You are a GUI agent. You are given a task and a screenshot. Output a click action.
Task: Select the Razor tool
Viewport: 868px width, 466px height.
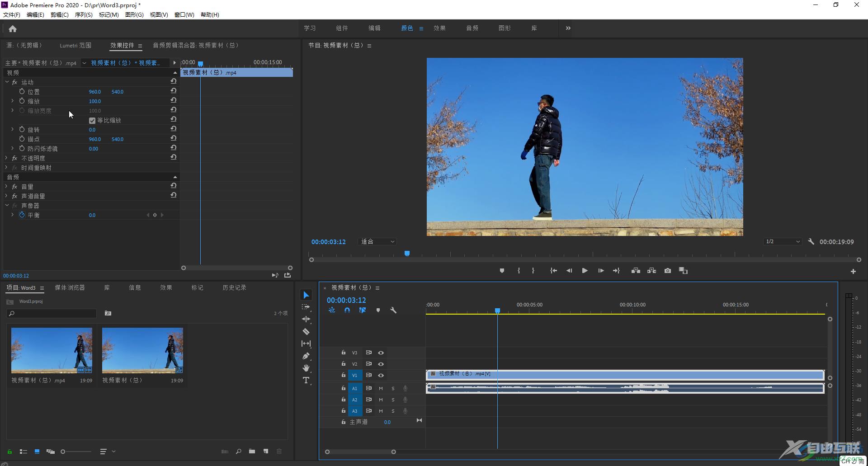tap(306, 331)
